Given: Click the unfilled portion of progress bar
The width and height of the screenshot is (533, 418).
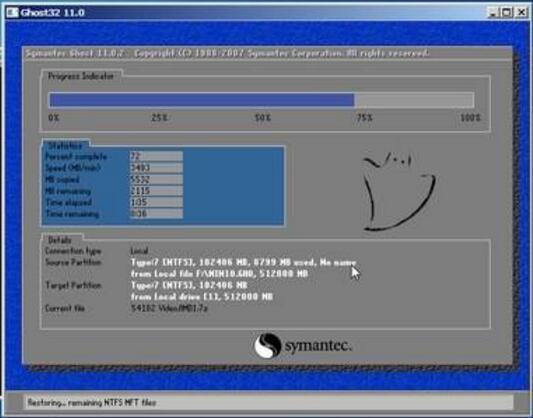Looking at the screenshot, I should click(414, 100).
